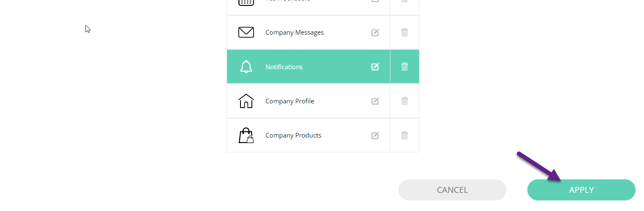Select the Company Messages label
644x211 pixels.
(x=294, y=32)
